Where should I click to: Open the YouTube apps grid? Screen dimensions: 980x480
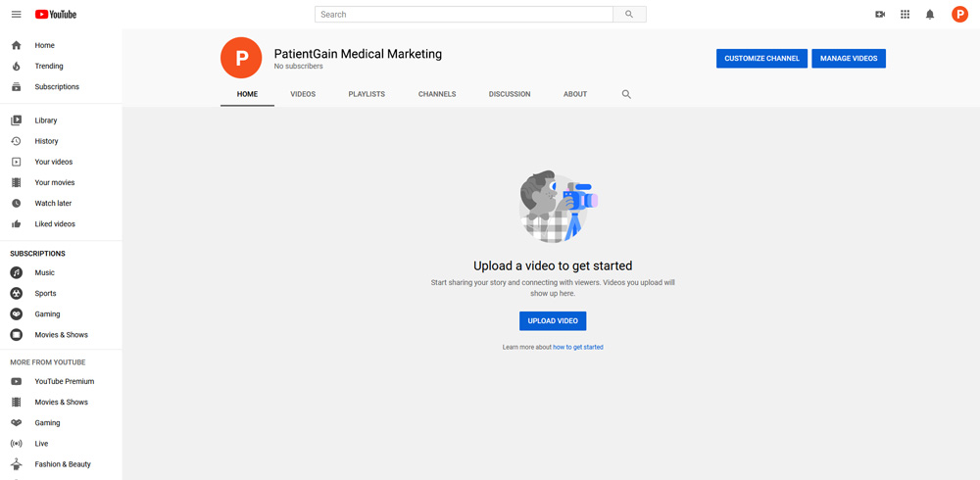pyautogui.click(x=905, y=15)
